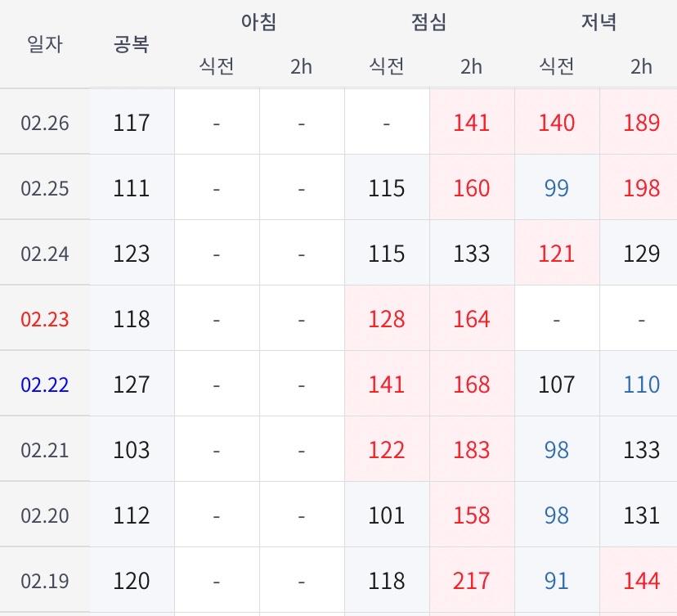Click the 공복 column header
This screenshot has height=616, width=677.
pyautogui.click(x=132, y=44)
